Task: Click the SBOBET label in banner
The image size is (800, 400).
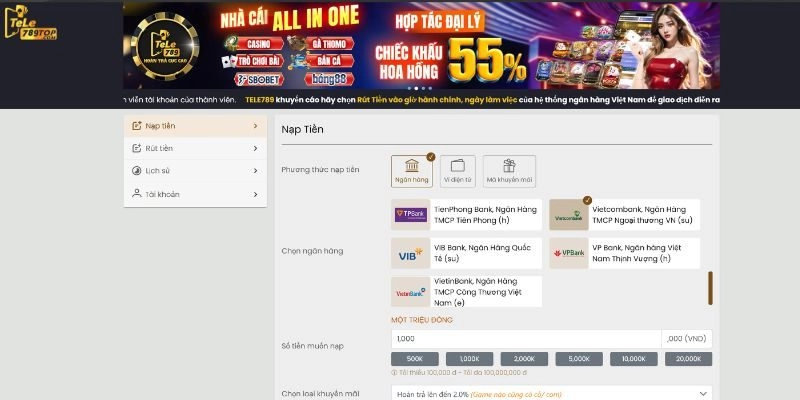Action: pos(259,80)
